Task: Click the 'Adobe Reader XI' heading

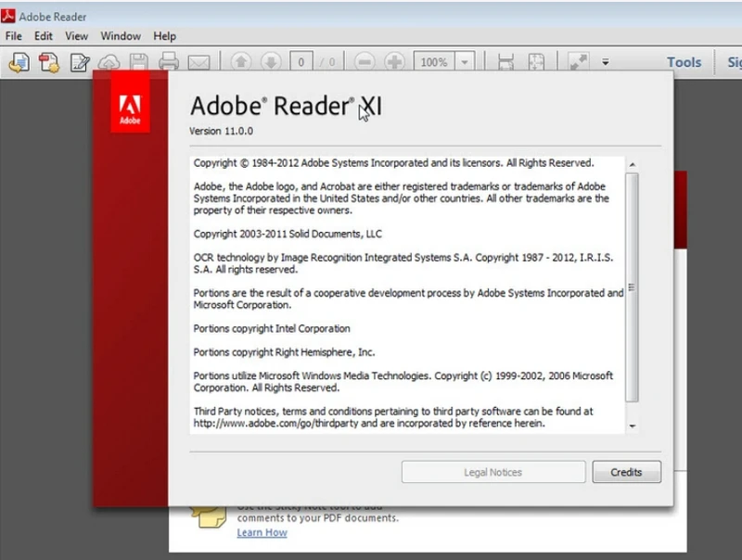Action: (286, 106)
